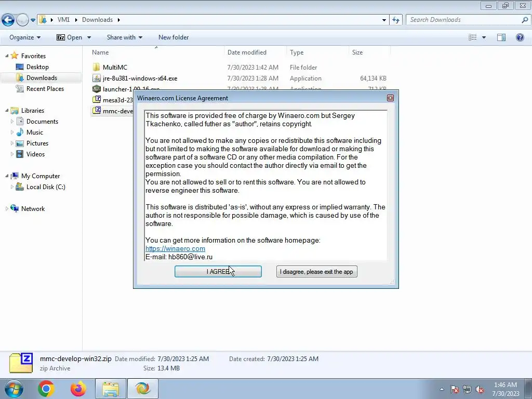Image resolution: width=532 pixels, height=399 pixels.
Task: Click the Downloads breadcrumb in address bar
Action: click(x=97, y=20)
